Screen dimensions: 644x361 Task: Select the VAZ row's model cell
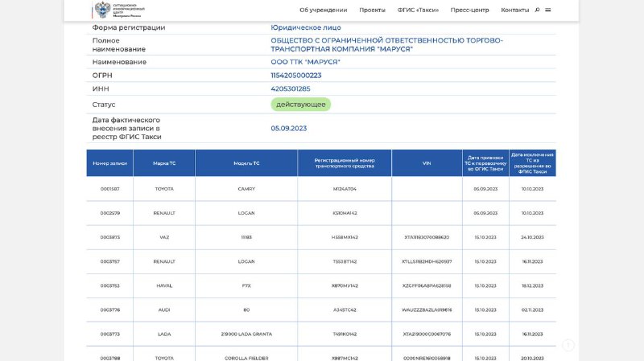246,237
